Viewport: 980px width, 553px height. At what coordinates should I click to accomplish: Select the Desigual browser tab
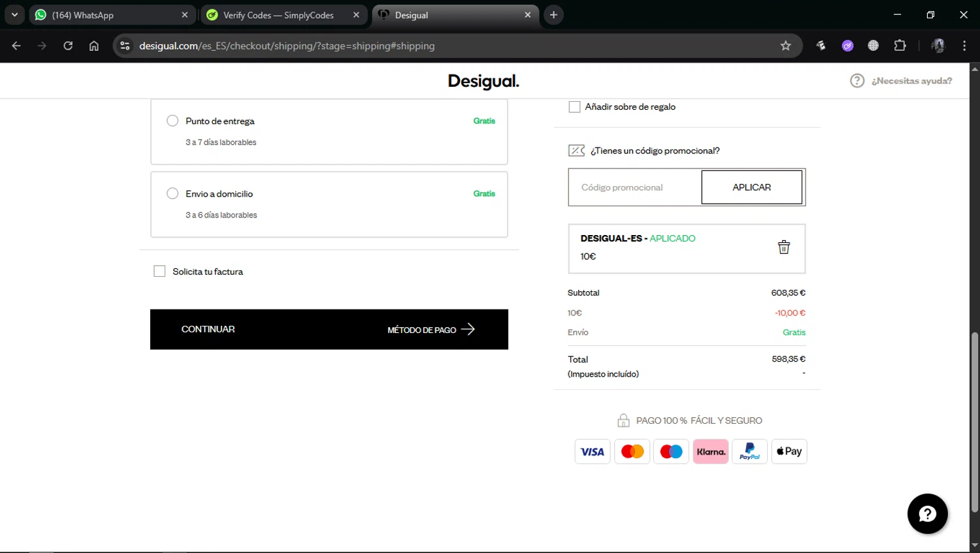coord(455,15)
